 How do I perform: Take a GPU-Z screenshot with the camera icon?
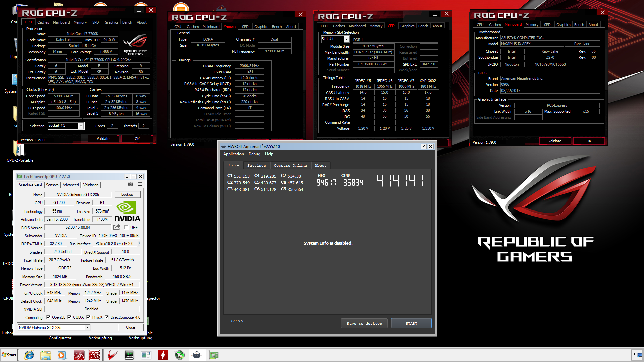point(131,184)
